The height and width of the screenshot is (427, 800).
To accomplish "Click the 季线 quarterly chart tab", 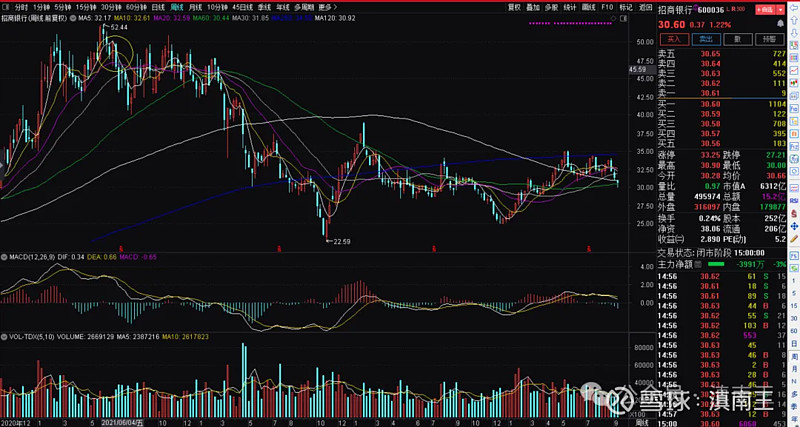I will pos(264,8).
